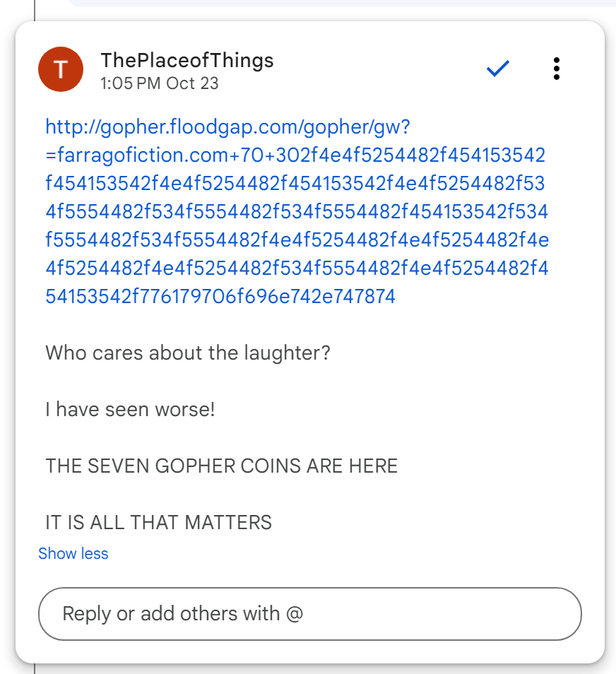Click the 1:05 PM Oct 23 timestamp

(160, 83)
